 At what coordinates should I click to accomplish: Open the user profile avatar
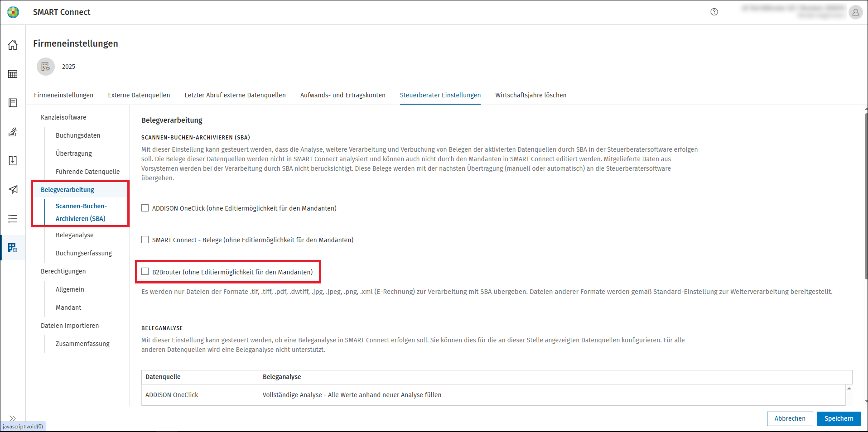click(x=855, y=12)
